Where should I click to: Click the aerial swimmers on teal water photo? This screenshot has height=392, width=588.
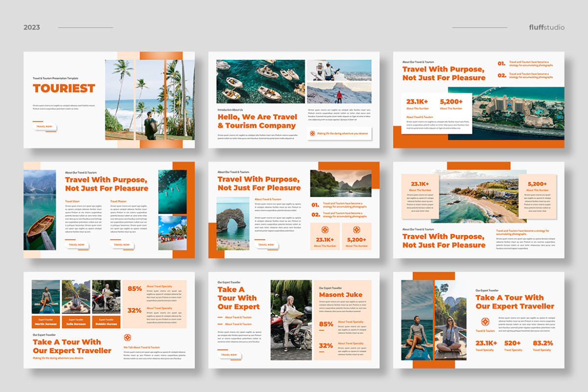click(172, 192)
